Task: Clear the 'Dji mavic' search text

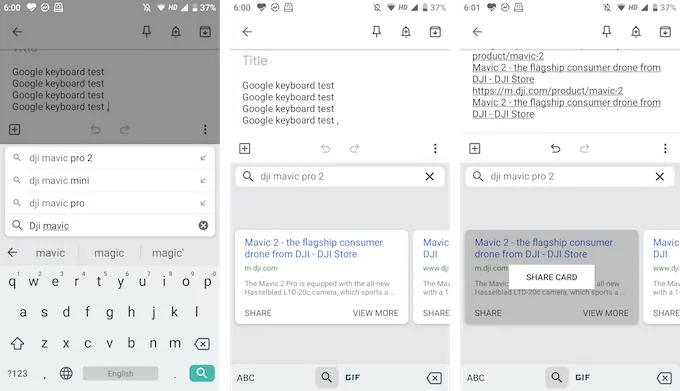Action: point(203,225)
